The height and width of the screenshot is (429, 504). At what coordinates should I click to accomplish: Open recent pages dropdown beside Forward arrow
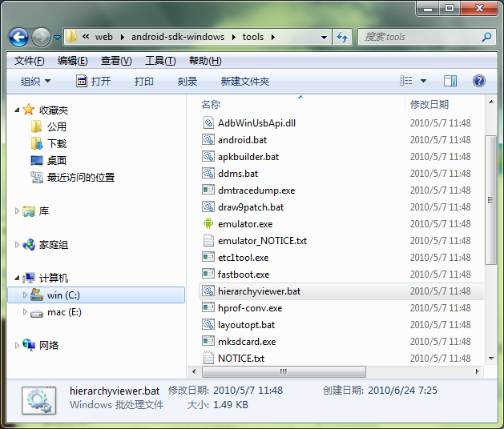click(57, 38)
